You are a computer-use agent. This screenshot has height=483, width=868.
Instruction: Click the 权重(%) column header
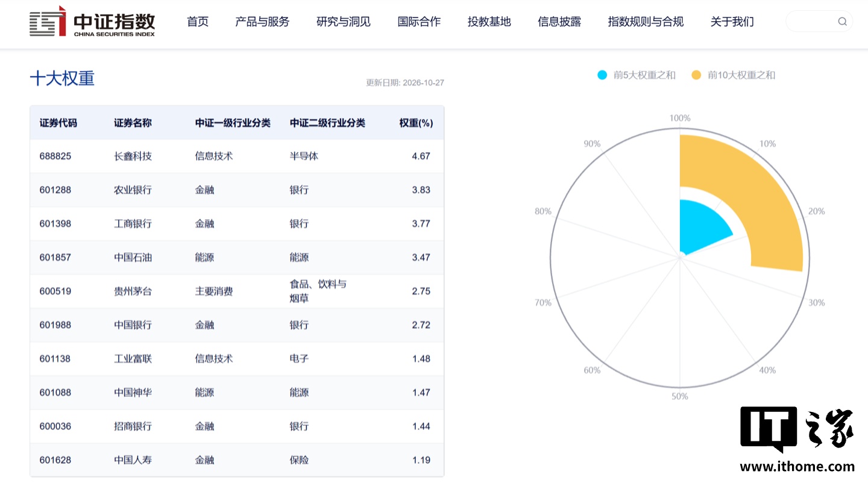click(x=416, y=123)
